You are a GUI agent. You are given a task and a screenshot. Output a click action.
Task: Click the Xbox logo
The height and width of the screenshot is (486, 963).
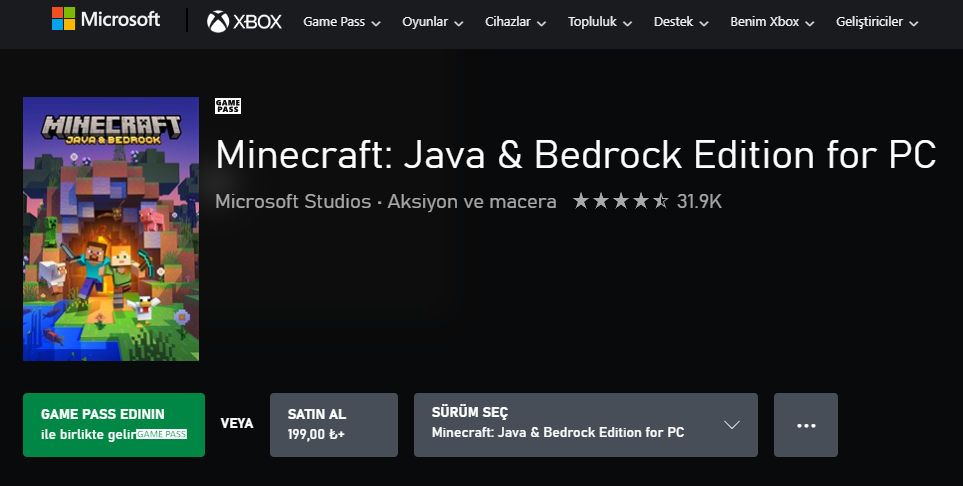point(244,22)
